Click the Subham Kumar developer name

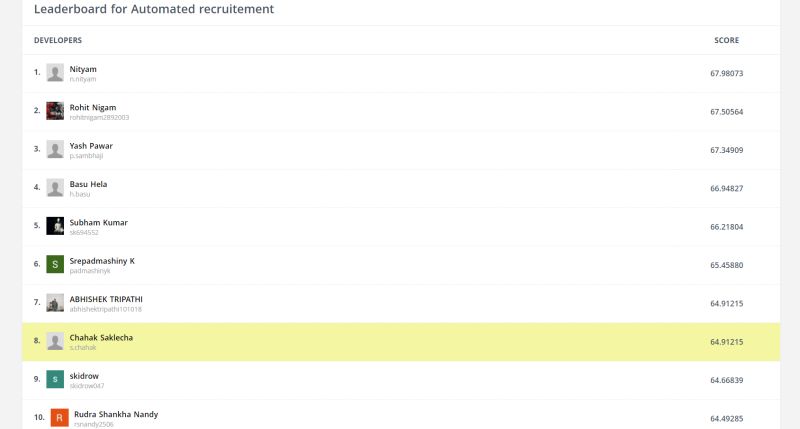[98, 222]
